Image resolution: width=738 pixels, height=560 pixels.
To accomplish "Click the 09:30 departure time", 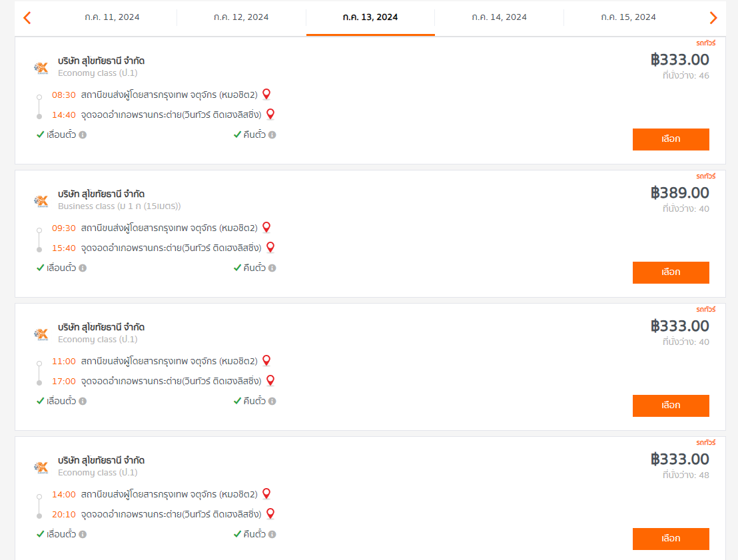I will [63, 228].
